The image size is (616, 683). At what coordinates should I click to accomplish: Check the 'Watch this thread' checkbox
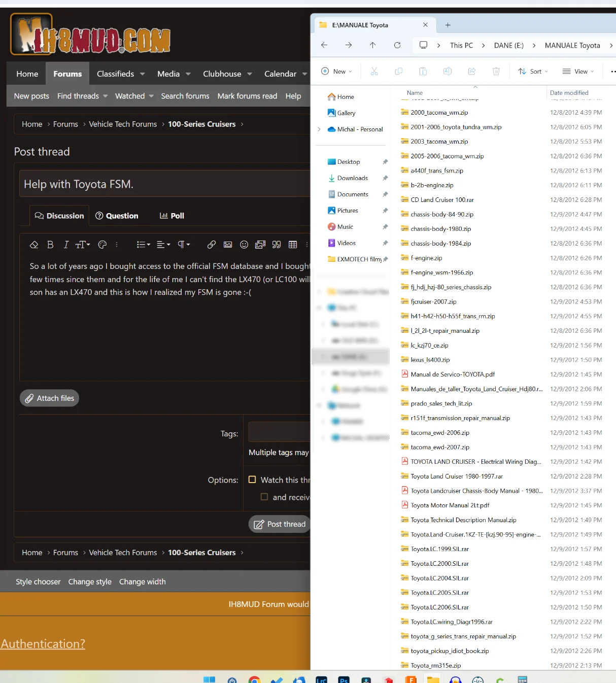click(x=252, y=480)
